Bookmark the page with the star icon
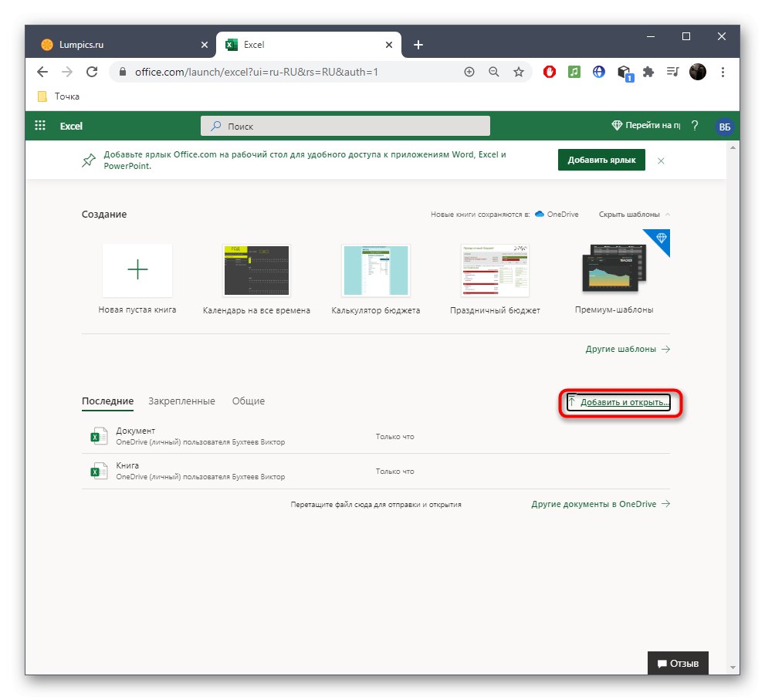 tap(519, 71)
